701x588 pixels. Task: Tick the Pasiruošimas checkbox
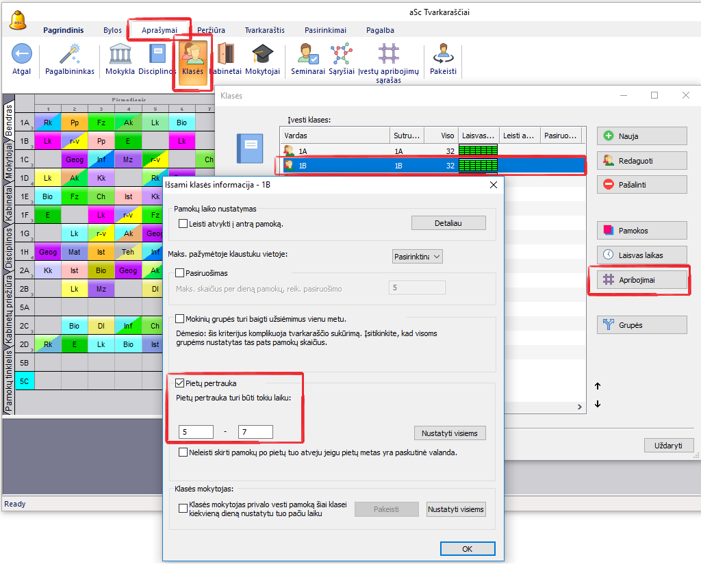point(181,273)
